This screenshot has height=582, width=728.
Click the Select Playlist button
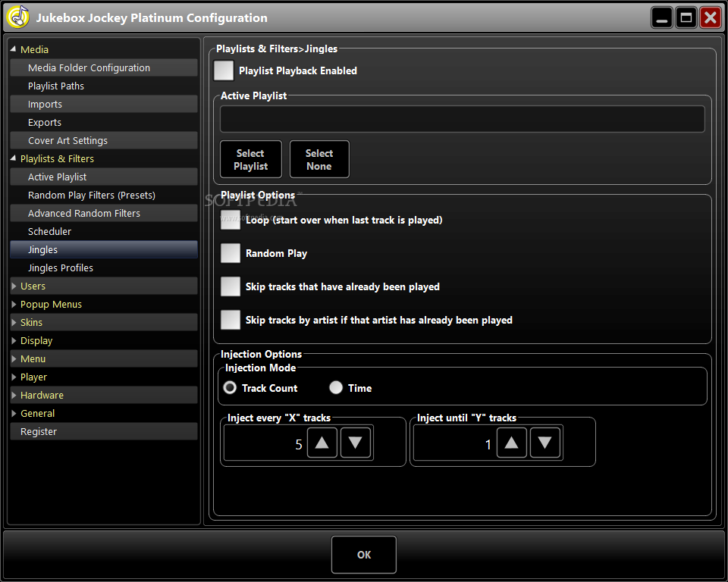(x=251, y=159)
